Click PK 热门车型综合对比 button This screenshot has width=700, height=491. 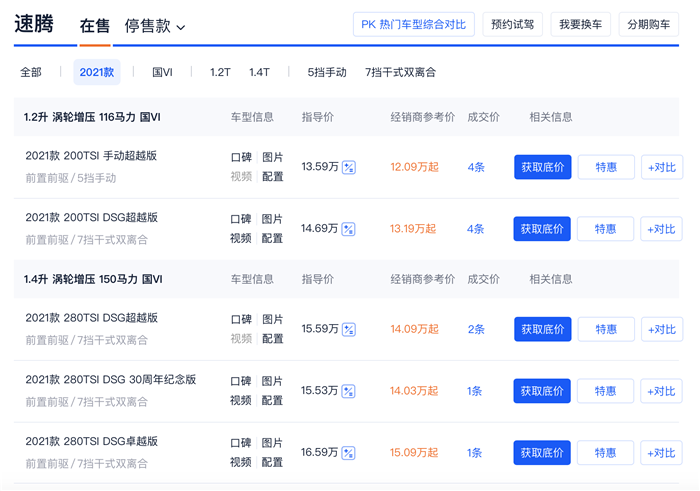tap(414, 24)
